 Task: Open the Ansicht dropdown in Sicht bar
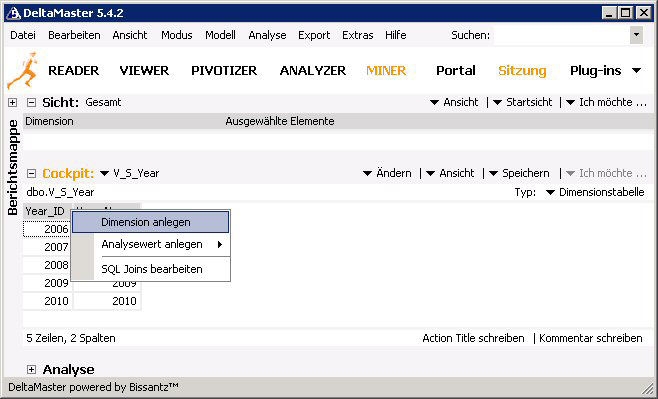(454, 102)
